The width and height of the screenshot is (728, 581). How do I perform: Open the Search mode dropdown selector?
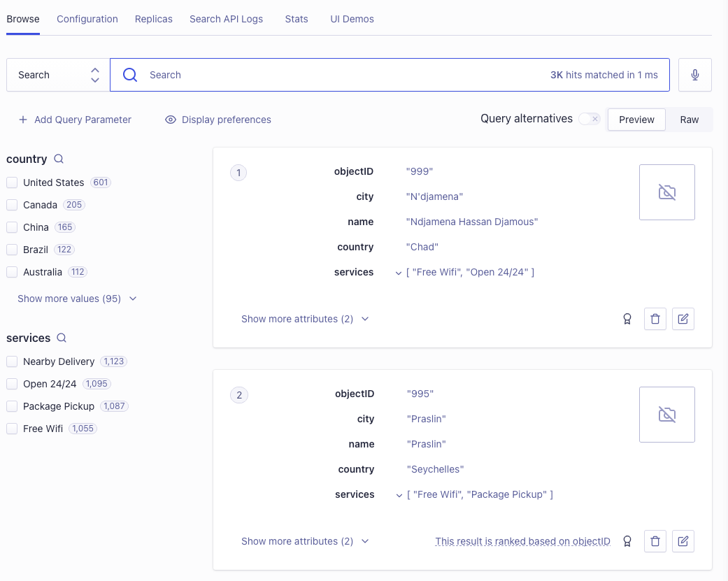[58, 75]
